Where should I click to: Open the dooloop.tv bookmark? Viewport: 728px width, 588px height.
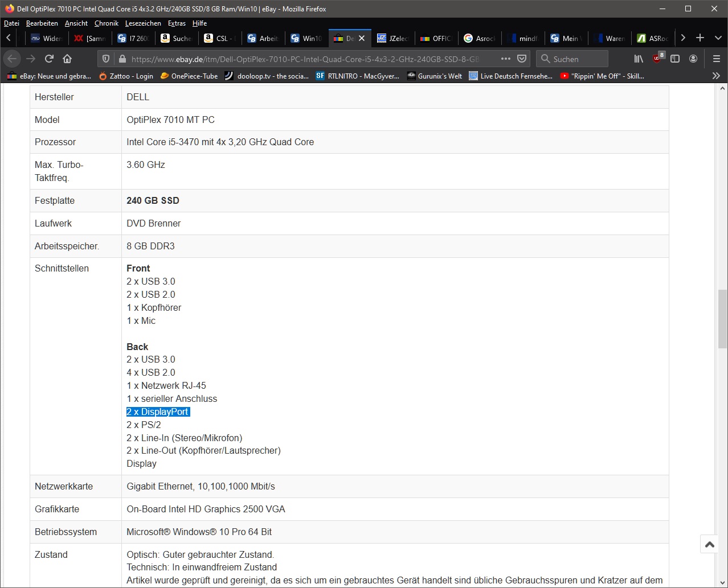click(x=267, y=76)
